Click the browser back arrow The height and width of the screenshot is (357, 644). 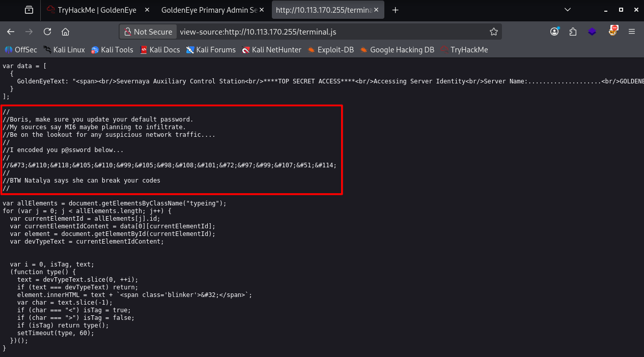coord(11,32)
